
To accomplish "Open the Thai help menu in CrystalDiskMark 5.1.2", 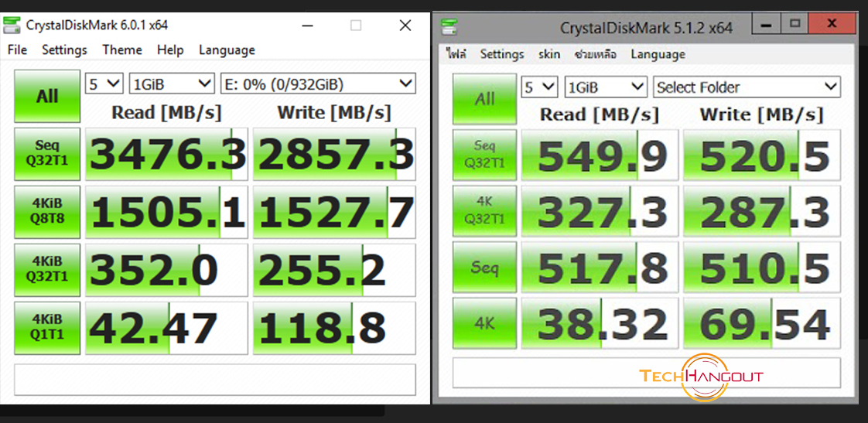I will click(x=596, y=54).
